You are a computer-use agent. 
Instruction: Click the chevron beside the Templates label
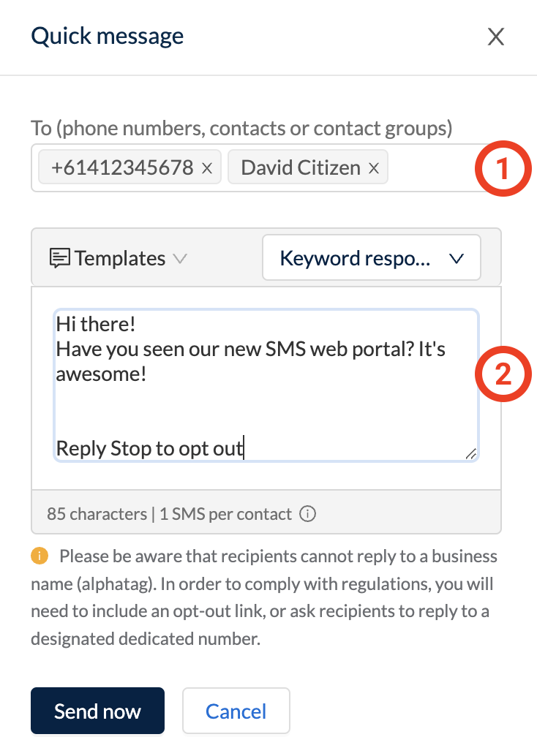pyautogui.click(x=181, y=258)
